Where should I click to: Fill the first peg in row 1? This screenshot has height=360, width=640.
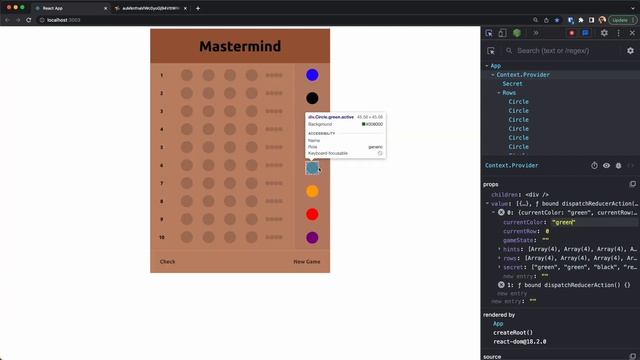(187, 75)
